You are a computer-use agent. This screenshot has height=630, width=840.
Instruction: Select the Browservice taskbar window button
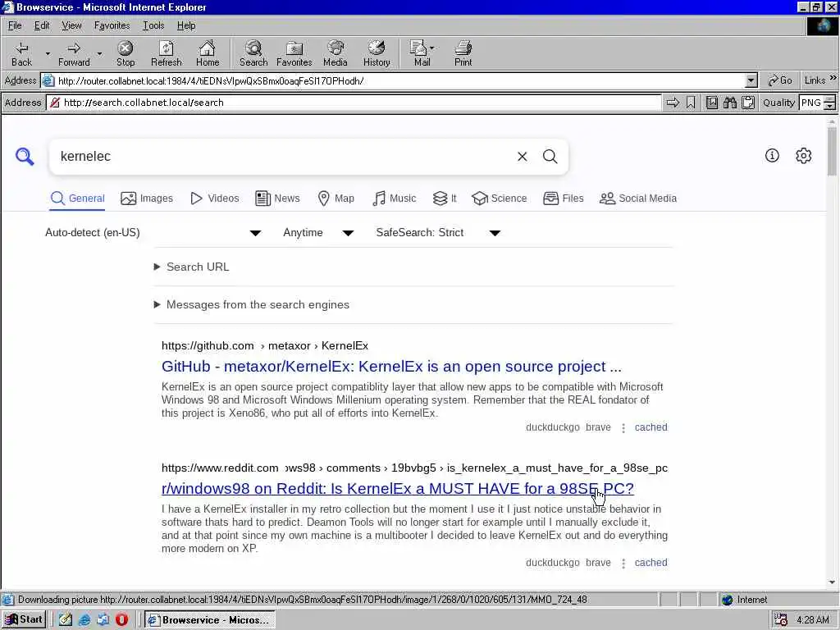tap(210, 620)
